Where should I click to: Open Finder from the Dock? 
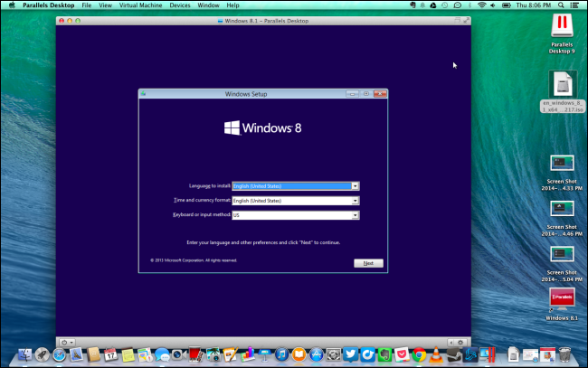[x=24, y=354]
